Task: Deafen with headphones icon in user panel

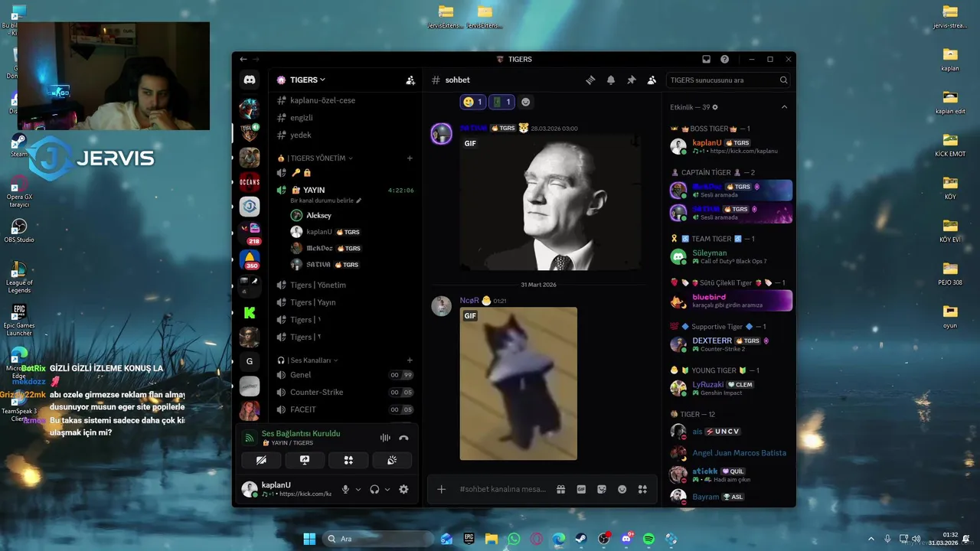Action: 374,490
